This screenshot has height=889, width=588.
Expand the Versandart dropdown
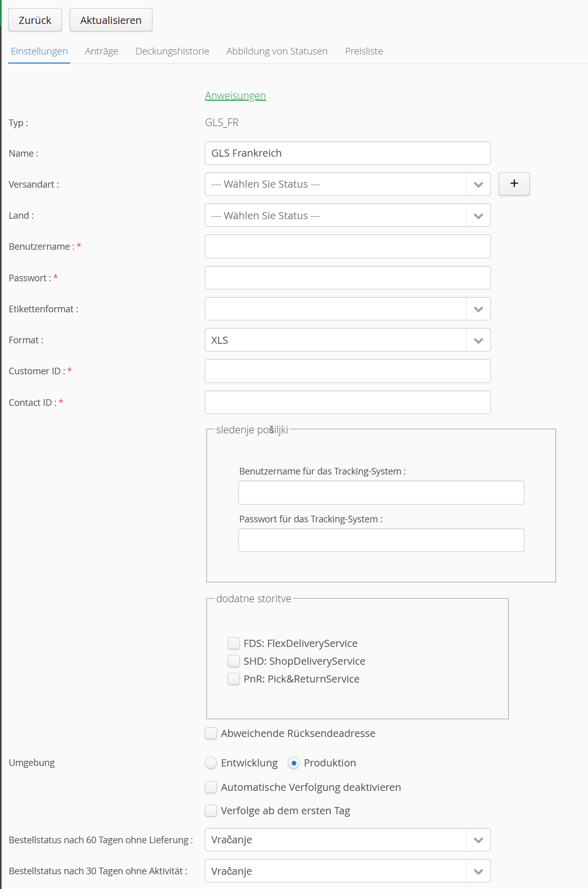[348, 184]
